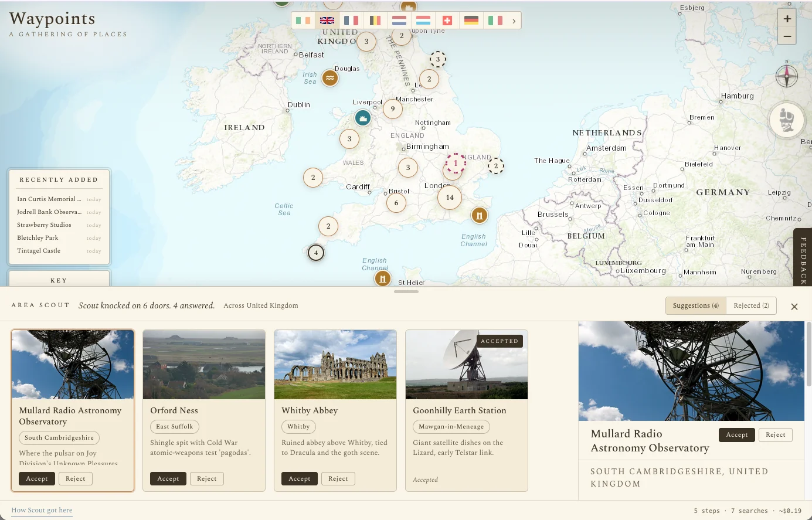Open Strawberry Studios in Recently Added
This screenshot has height=520, width=812.
59,225
